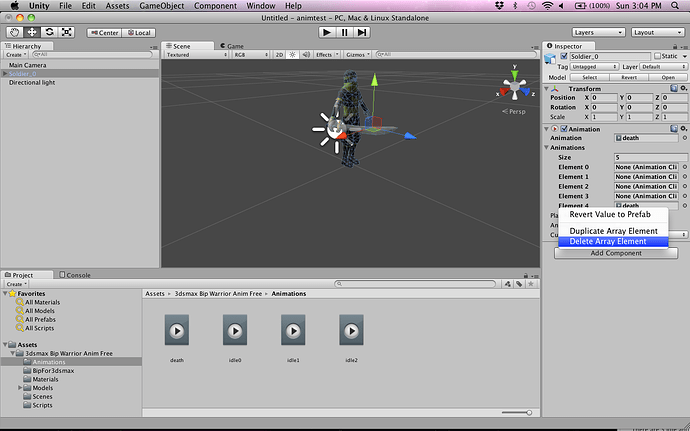Choose Duplicate Array Element

(x=613, y=231)
